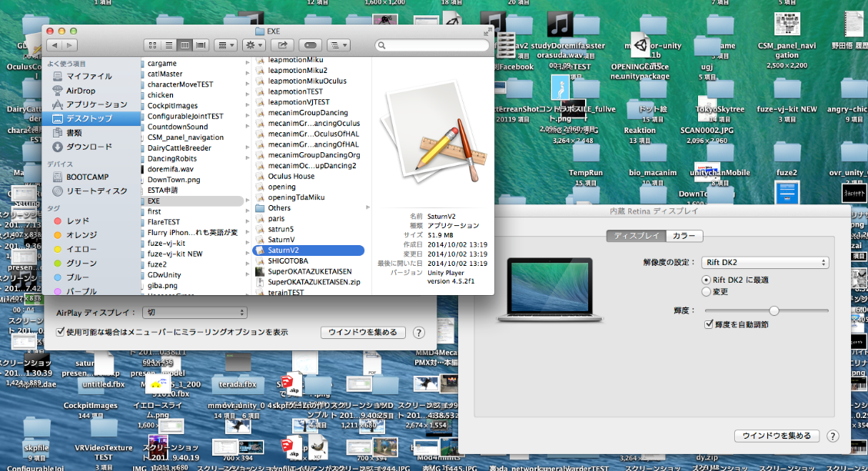The height and width of the screenshot is (471, 868).
Task: Click the ウインドウを集める button in display preferences
Action: coord(777,436)
